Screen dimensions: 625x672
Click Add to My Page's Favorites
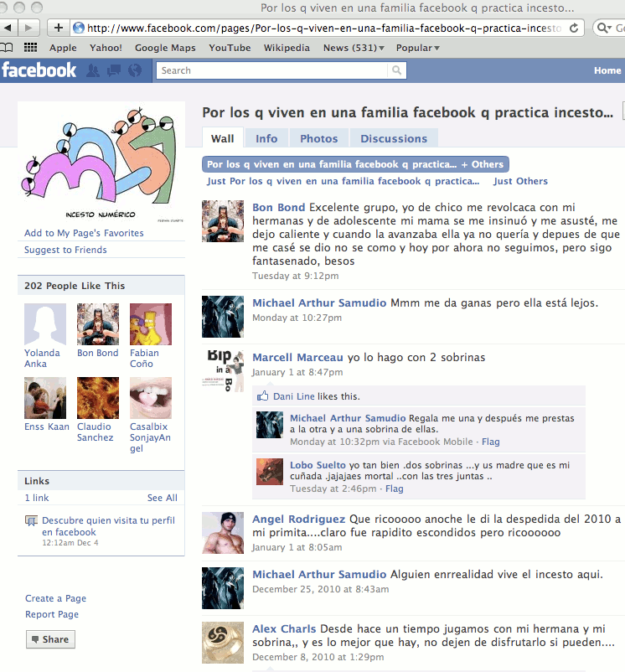pyautogui.click(x=84, y=233)
